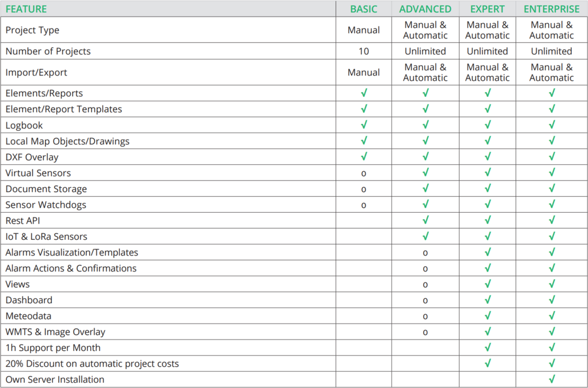The height and width of the screenshot is (388, 588).
Task: Click the EXPERT column header
Action: 487,9
